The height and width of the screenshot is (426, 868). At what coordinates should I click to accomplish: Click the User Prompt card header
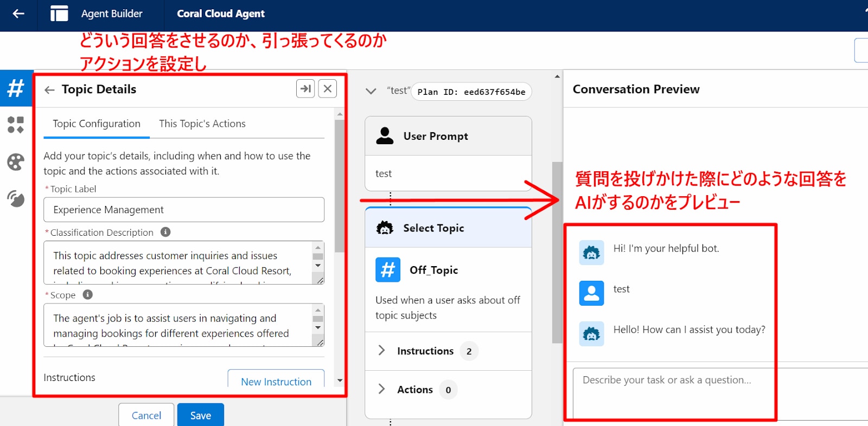pos(448,136)
